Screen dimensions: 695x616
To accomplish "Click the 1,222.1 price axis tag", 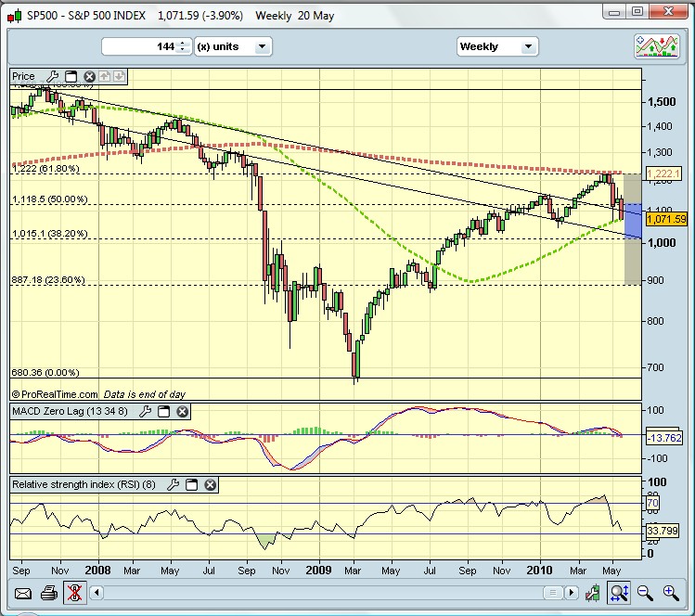I will (663, 173).
